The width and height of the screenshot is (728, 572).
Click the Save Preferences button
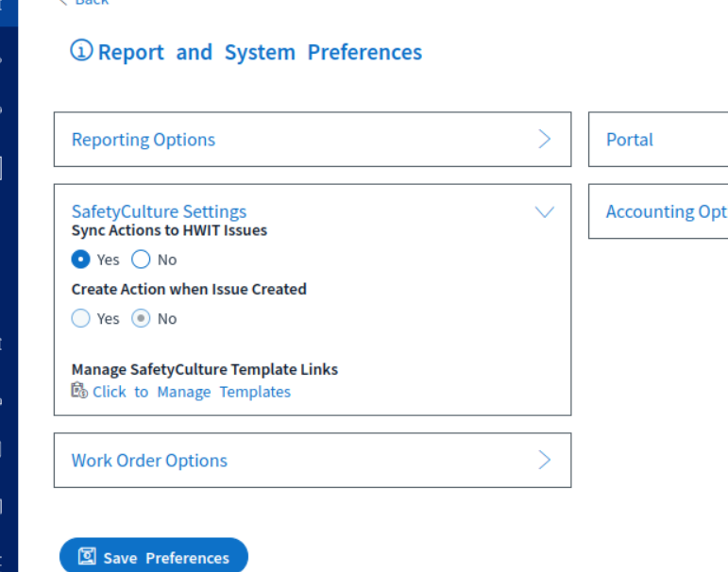click(154, 556)
